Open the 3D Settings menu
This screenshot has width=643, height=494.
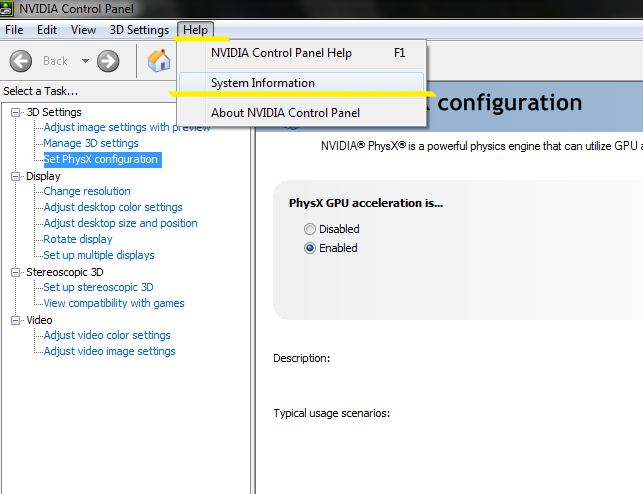coord(139,30)
